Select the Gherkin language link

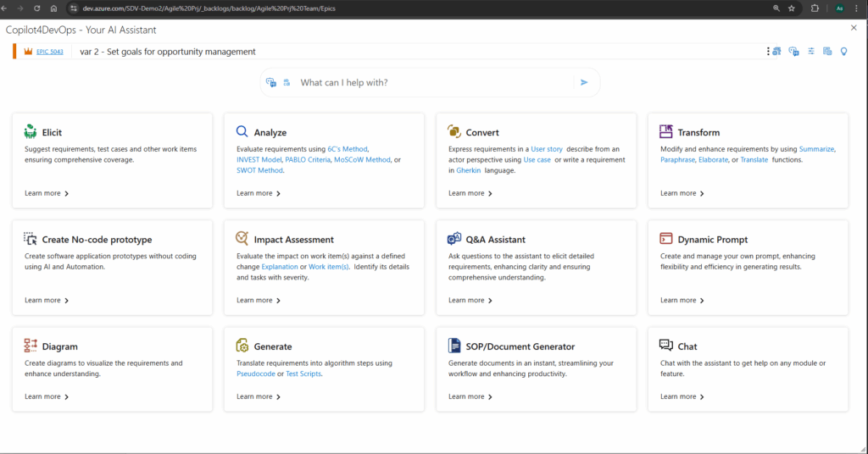(x=468, y=170)
